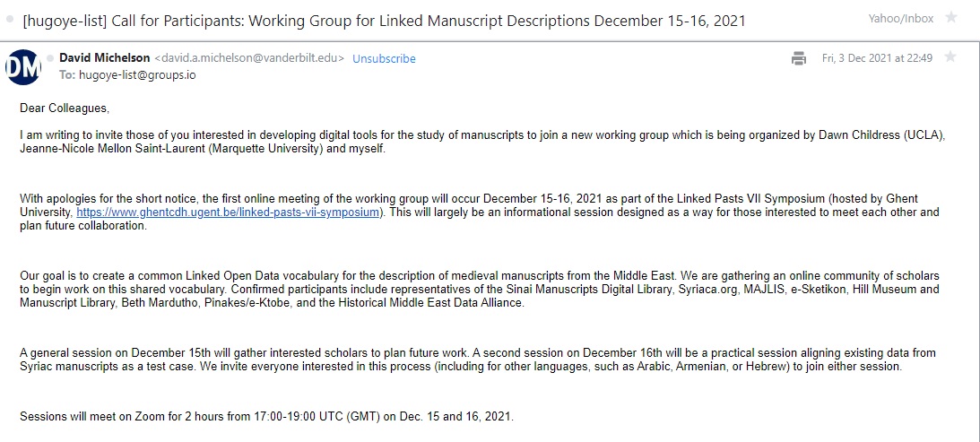The image size is (980, 442).
Task: Click the Zoom session times paragraph
Action: pos(266,416)
